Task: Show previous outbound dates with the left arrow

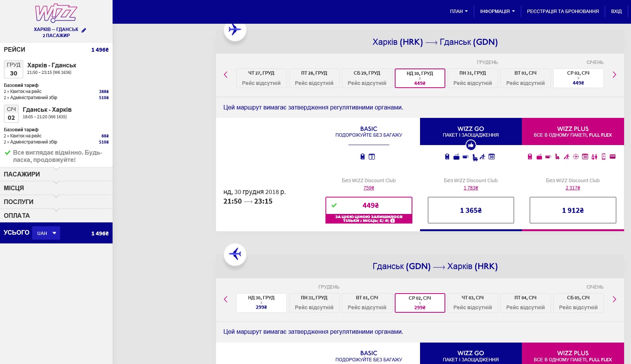Action: [x=226, y=75]
